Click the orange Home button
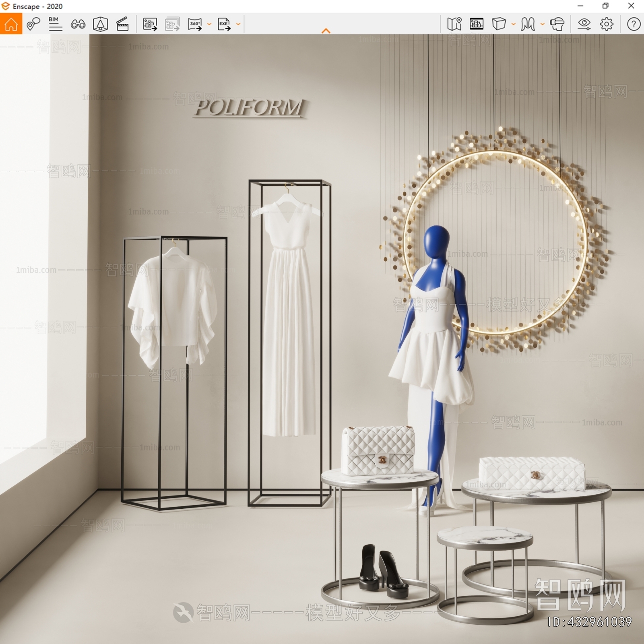 11,24
